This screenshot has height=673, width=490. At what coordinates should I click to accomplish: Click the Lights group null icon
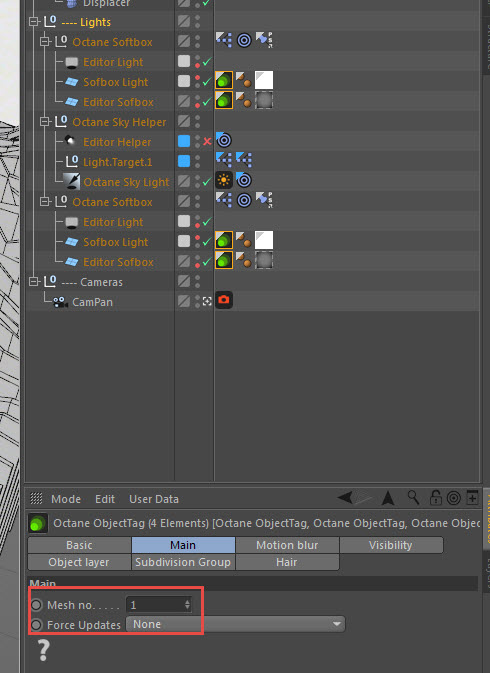(50, 21)
